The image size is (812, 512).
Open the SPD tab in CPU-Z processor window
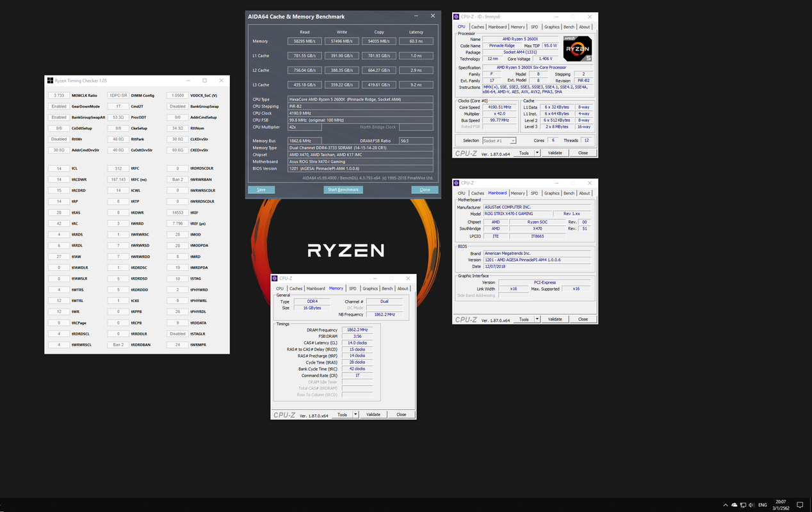(x=534, y=27)
